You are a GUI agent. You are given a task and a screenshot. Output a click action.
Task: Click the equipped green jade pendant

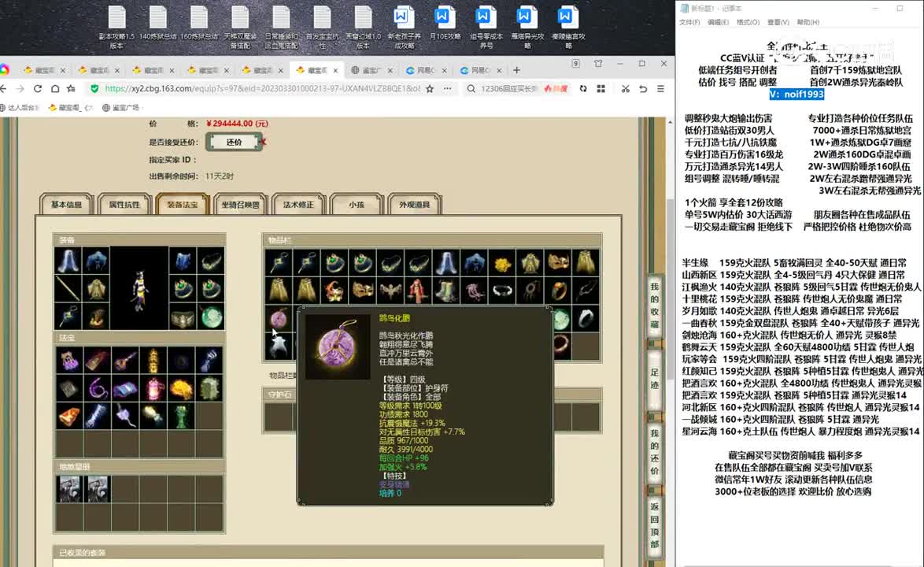tap(211, 317)
